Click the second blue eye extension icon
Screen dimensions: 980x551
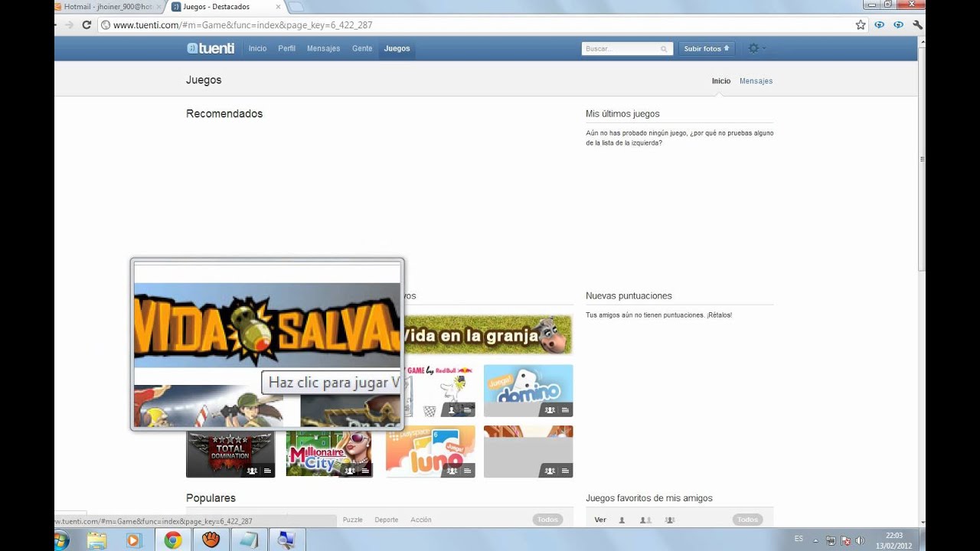tap(898, 25)
